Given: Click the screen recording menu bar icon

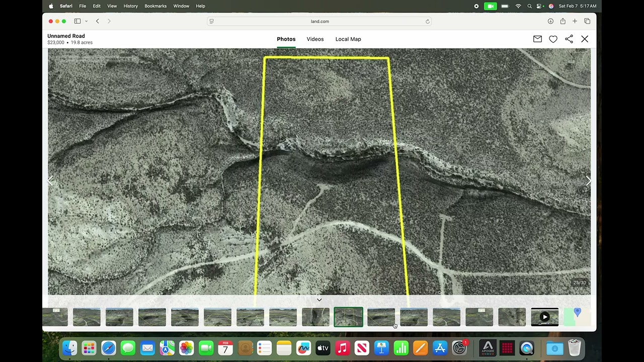Looking at the screenshot, I should [x=476, y=6].
